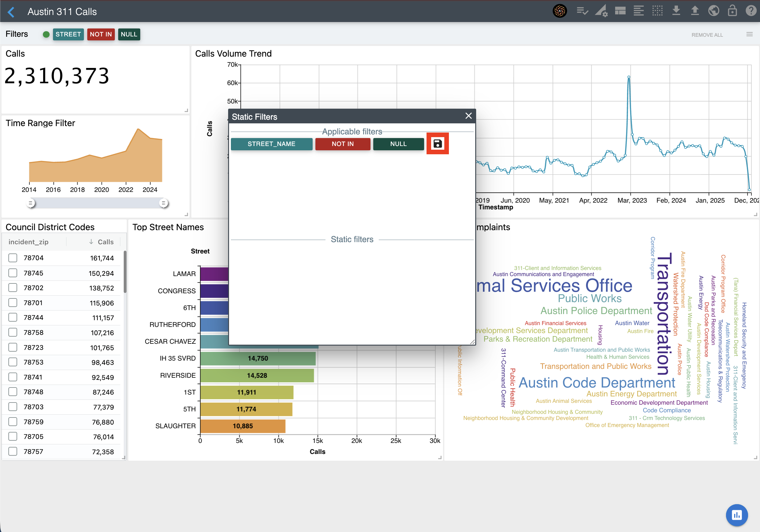The width and height of the screenshot is (760, 532).
Task: Click the upload icon in the top toolbar
Action: click(695, 11)
